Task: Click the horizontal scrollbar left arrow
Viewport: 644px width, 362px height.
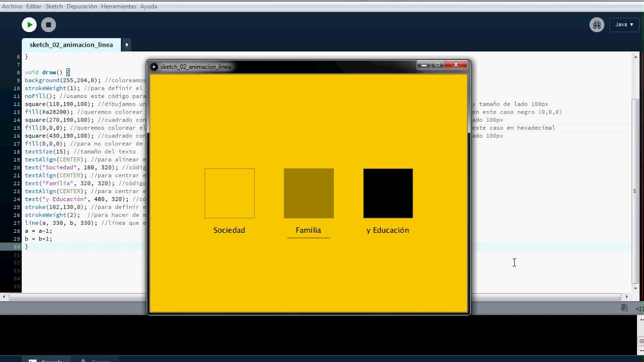Action: pos(4,297)
